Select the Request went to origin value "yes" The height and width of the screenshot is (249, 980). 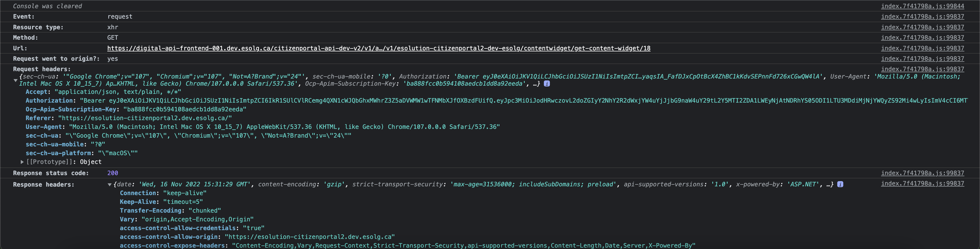click(113, 59)
